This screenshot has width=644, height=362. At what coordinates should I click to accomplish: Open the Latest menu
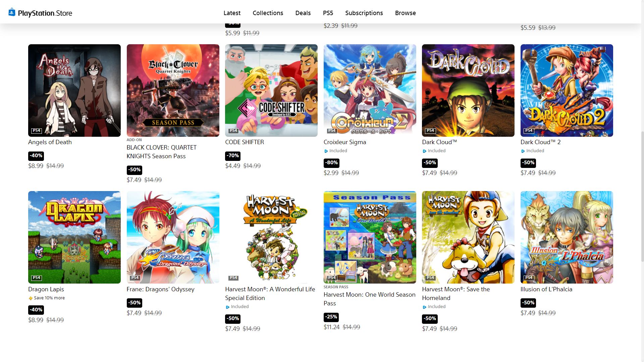pyautogui.click(x=232, y=13)
